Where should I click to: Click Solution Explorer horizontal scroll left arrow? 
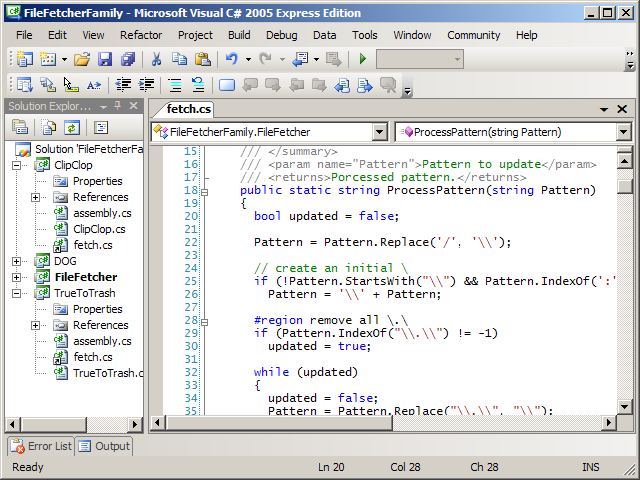coord(13,424)
